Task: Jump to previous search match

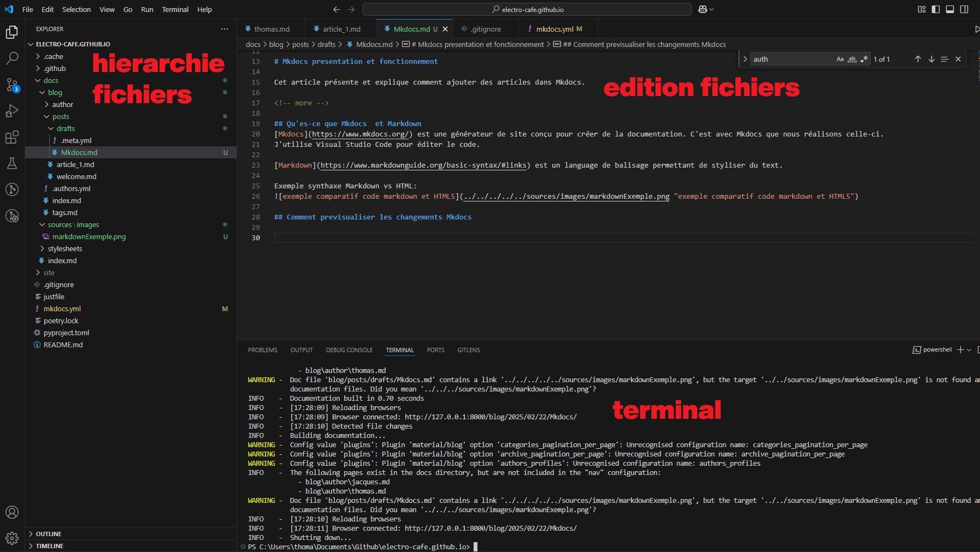Action: (x=918, y=59)
